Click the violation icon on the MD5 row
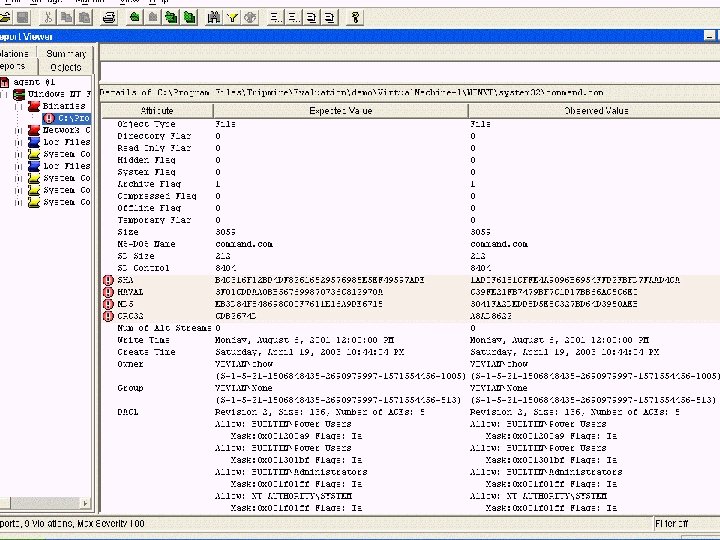Screen dimensions: 720x540 pos(108,304)
